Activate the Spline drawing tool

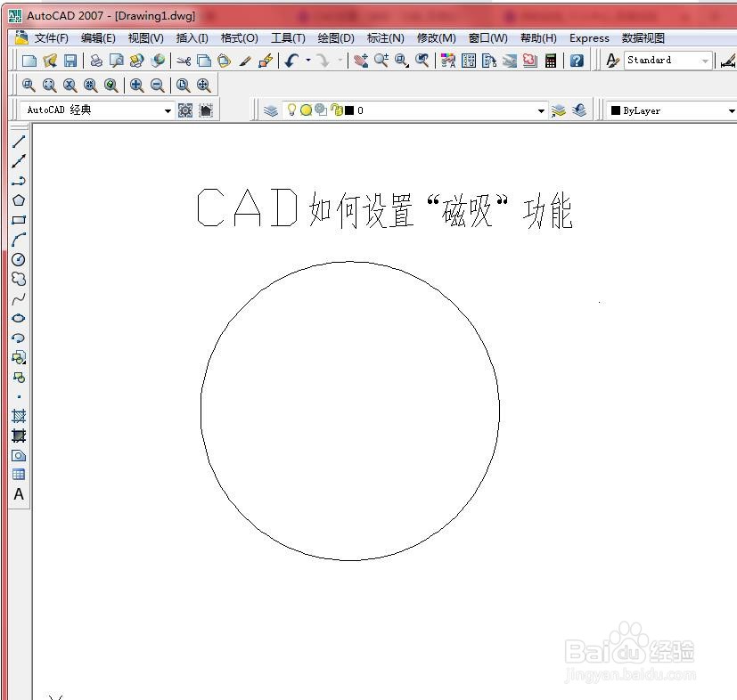pyautogui.click(x=19, y=298)
